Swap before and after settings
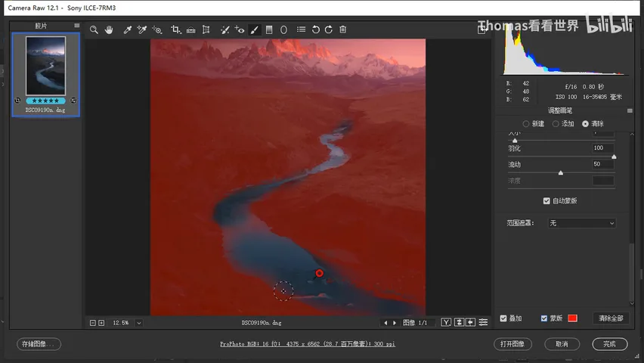The image size is (644, 363). [459, 322]
